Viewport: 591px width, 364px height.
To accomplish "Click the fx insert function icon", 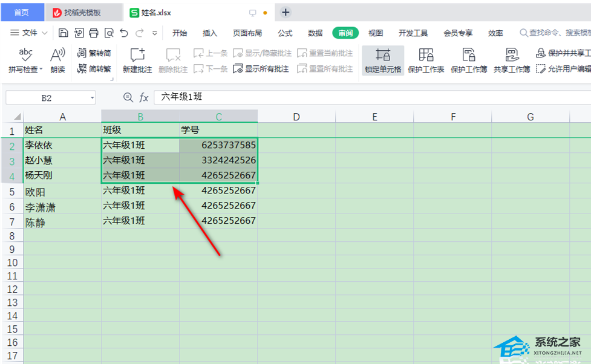I will coord(144,97).
